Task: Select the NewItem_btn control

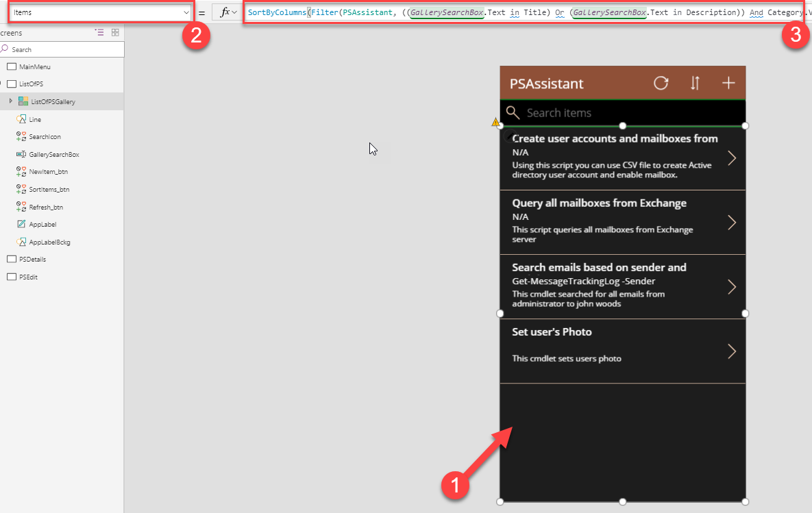Action: pyautogui.click(x=48, y=172)
